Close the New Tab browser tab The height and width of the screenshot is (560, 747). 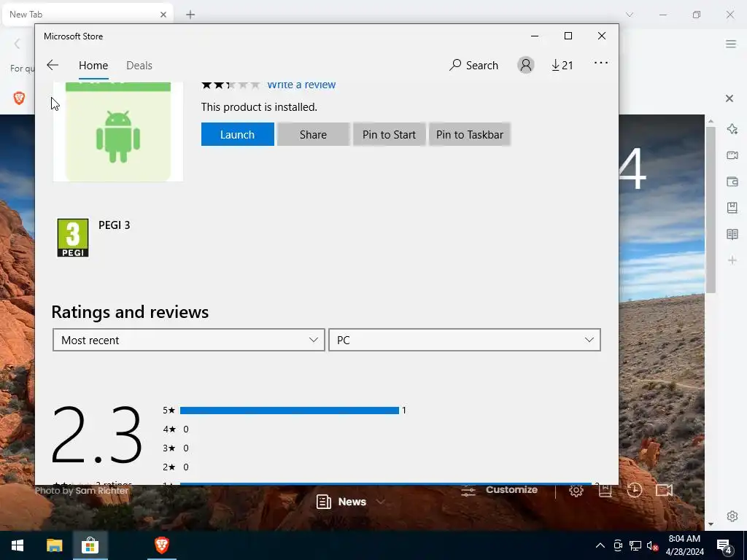(163, 15)
